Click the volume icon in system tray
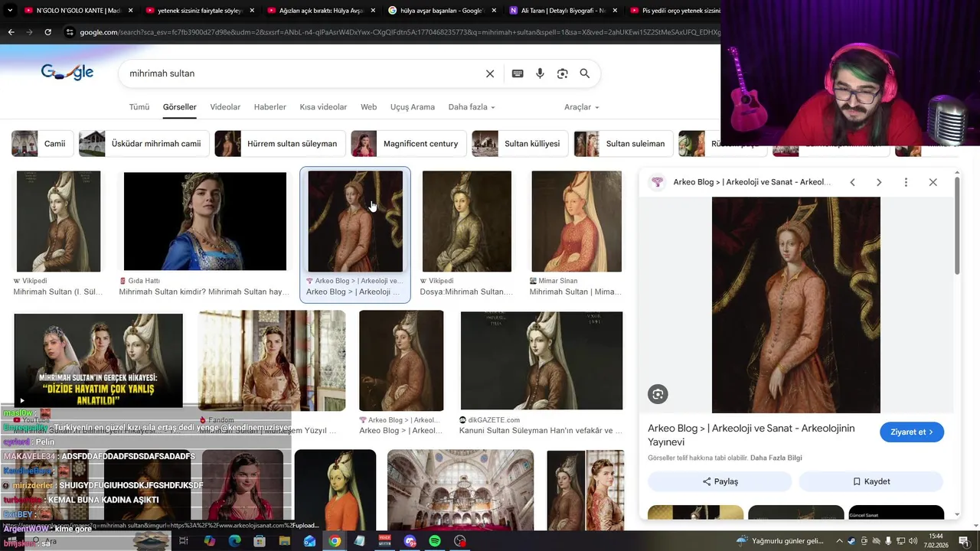The width and height of the screenshot is (980, 551). point(913,541)
